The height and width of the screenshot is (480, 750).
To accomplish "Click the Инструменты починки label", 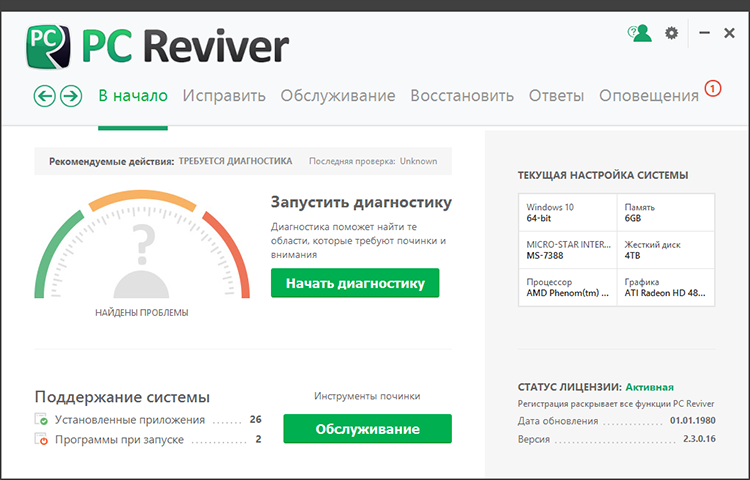I will [x=367, y=396].
